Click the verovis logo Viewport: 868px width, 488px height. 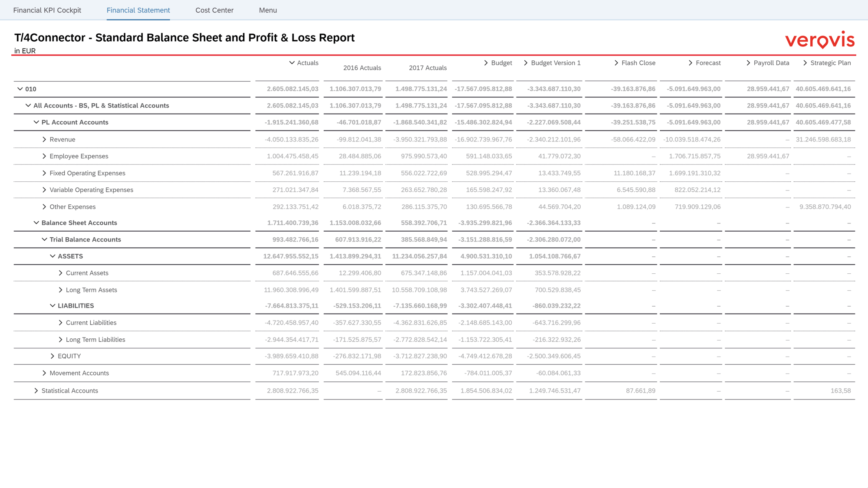tap(819, 40)
